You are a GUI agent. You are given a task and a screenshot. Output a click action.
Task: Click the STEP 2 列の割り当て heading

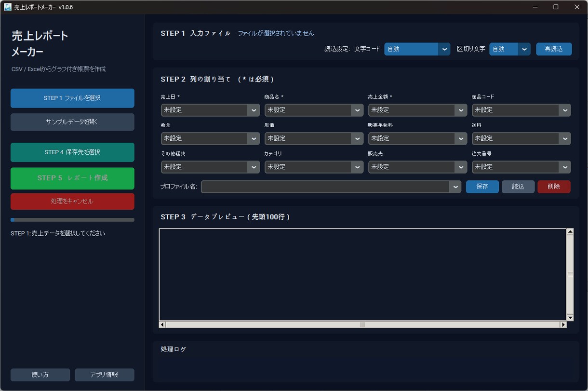[217, 79]
